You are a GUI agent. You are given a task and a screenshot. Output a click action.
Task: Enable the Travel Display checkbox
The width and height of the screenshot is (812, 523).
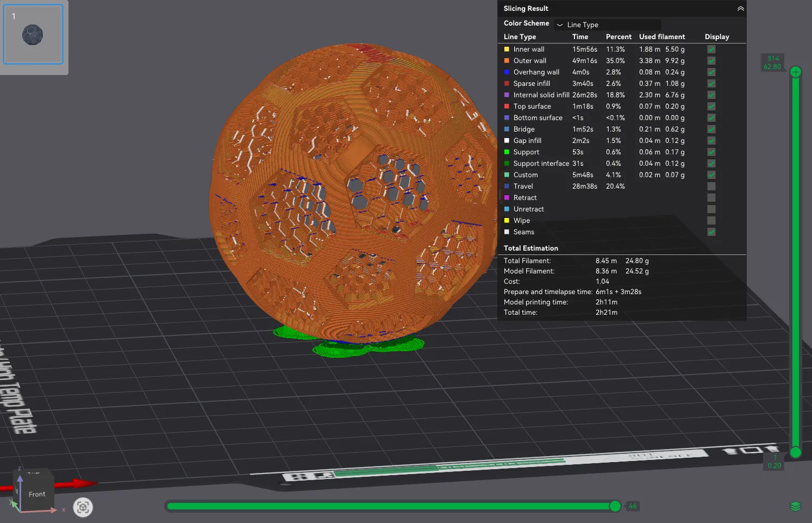point(711,186)
